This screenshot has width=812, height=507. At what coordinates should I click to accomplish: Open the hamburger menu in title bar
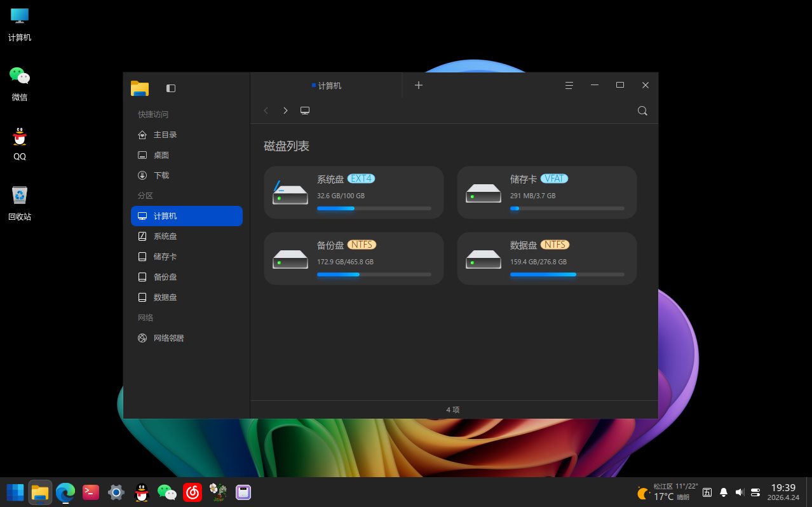click(569, 85)
